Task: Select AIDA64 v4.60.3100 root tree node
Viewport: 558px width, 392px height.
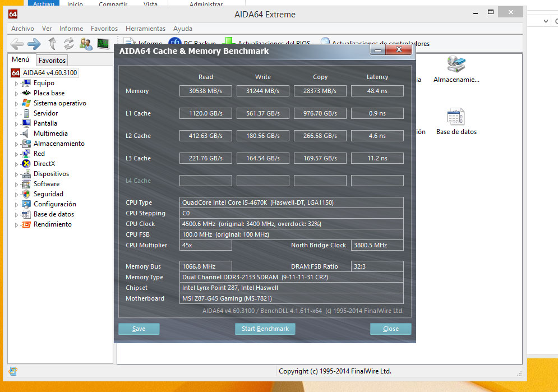Action: point(50,72)
